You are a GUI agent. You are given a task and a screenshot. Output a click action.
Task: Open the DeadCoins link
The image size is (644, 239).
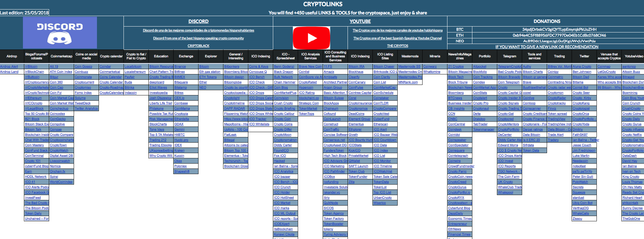[x=356, y=114]
